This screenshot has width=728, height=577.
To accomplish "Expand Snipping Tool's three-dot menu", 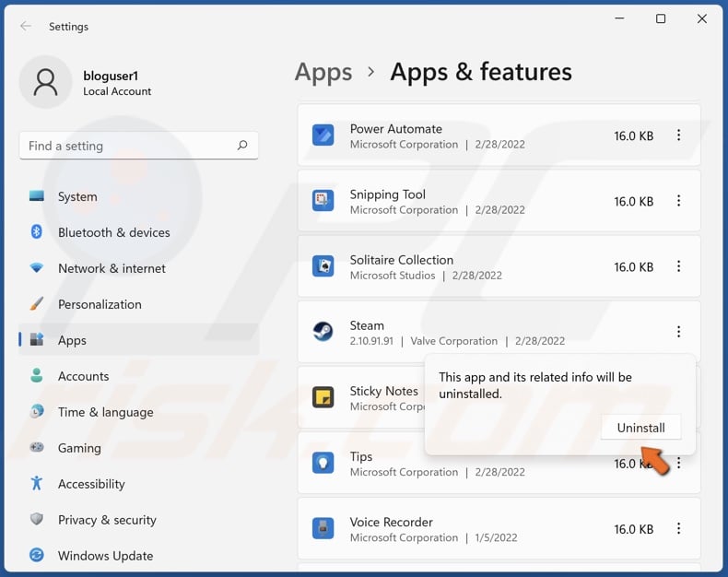I will point(678,201).
